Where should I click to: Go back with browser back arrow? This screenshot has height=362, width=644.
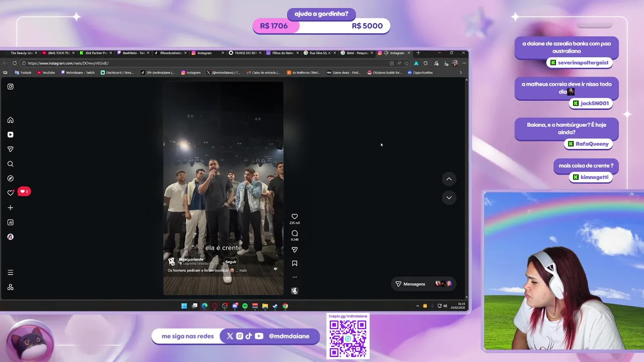pyautogui.click(x=5, y=63)
